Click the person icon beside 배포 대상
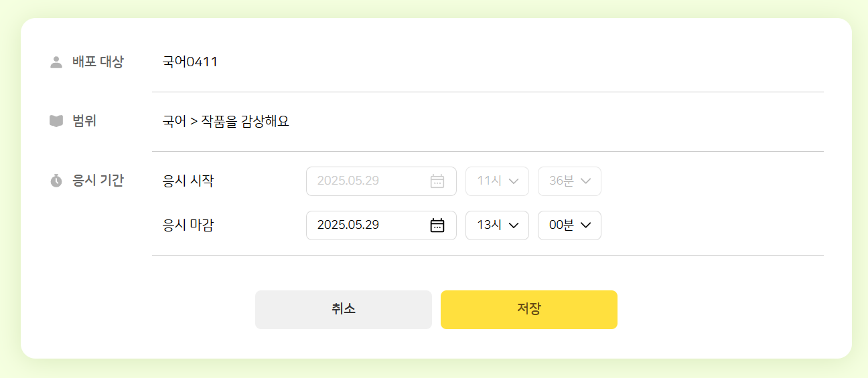The image size is (868, 378). (56, 62)
